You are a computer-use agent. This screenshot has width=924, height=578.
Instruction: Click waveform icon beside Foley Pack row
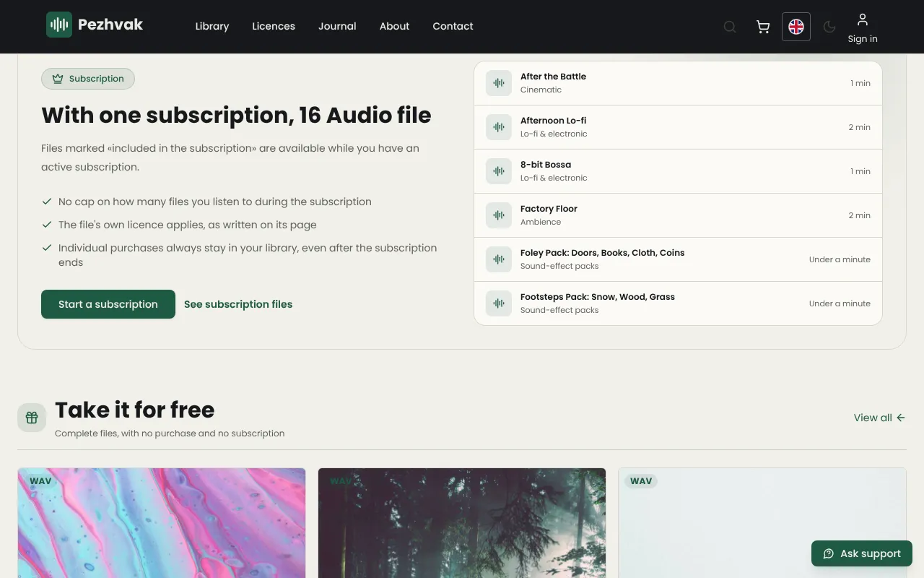click(499, 259)
